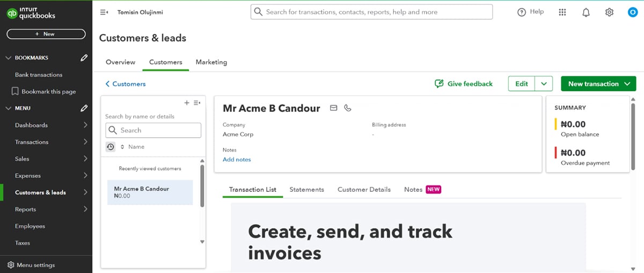Expand the Dashboards submenu arrow

(x=85, y=125)
